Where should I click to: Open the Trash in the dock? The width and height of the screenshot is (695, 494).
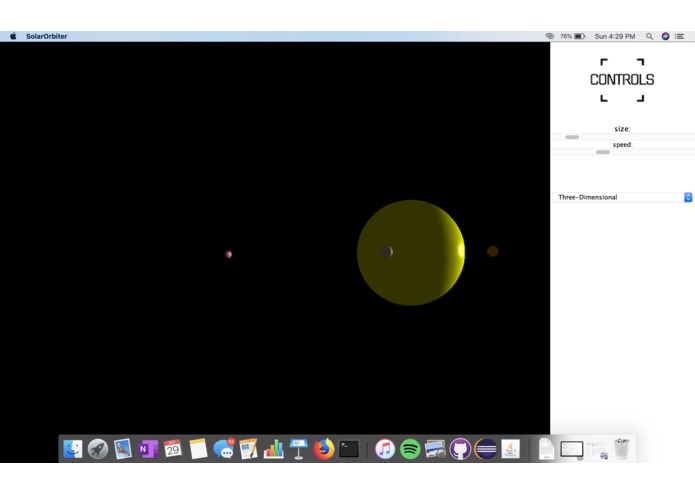click(622, 449)
